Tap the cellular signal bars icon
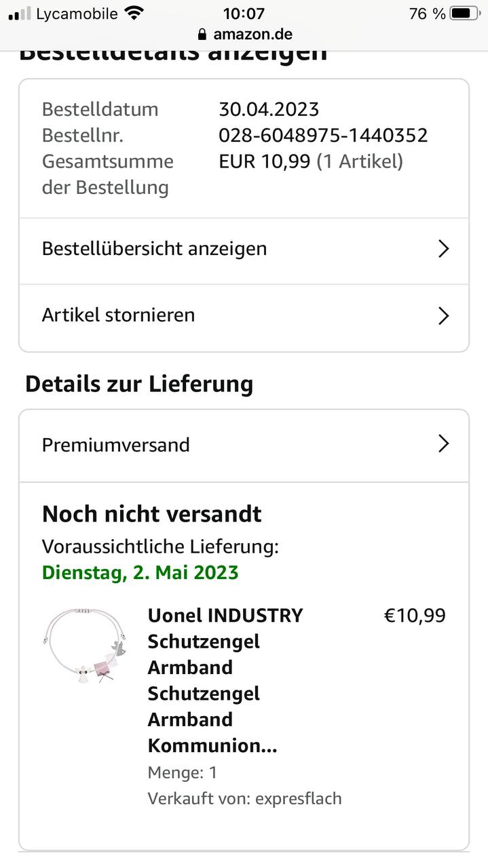Image resolution: width=488 pixels, height=868 pixels. coord(20,14)
